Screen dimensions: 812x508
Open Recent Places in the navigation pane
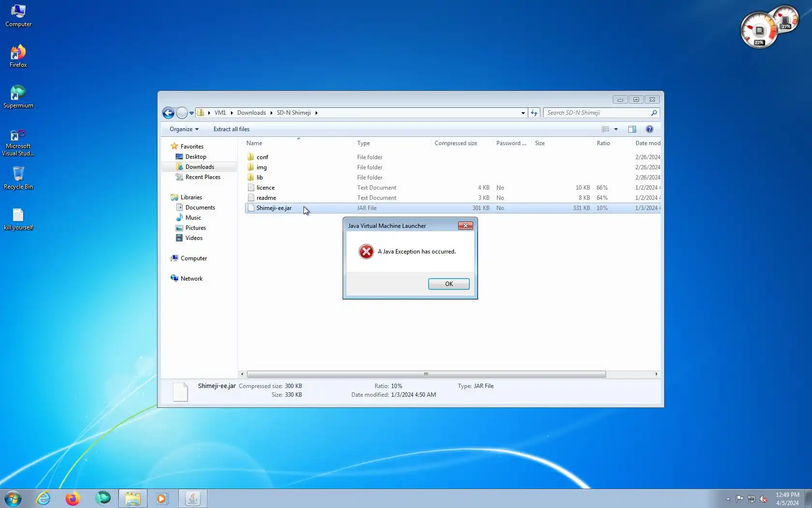click(203, 177)
